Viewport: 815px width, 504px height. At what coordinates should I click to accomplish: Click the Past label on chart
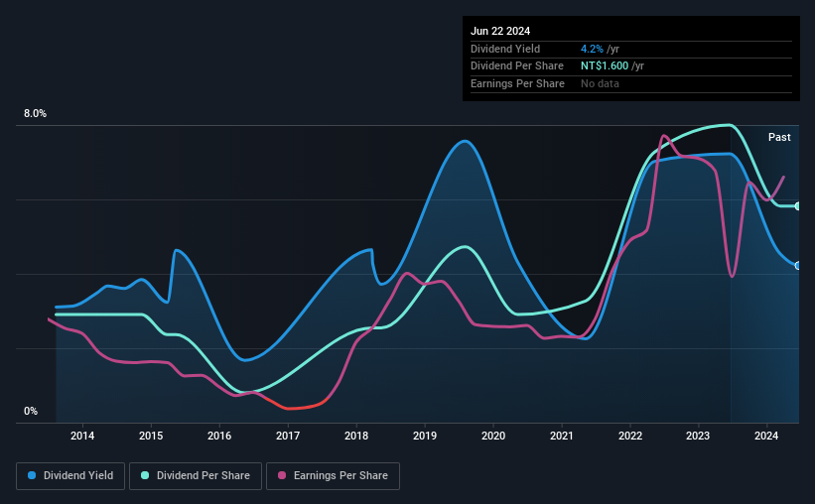click(779, 137)
